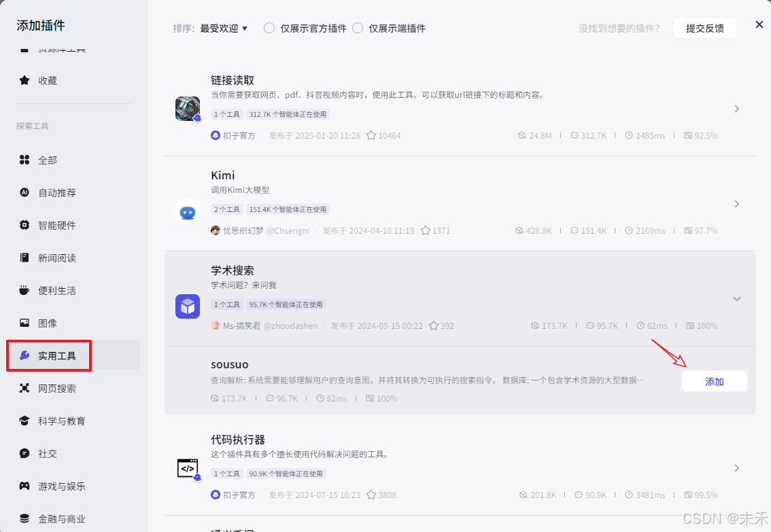Click the Kimi plugin blue logo
The image size is (771, 532).
(188, 212)
